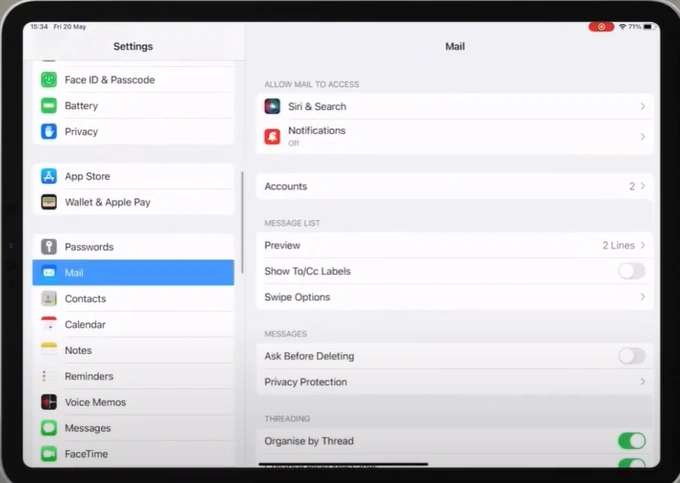Tap the Contacts icon
This screenshot has width=680, height=483.
click(x=49, y=298)
